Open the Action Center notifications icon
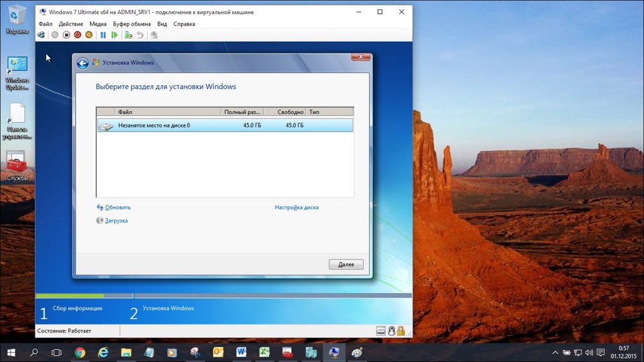The image size is (644, 362). coord(600,353)
